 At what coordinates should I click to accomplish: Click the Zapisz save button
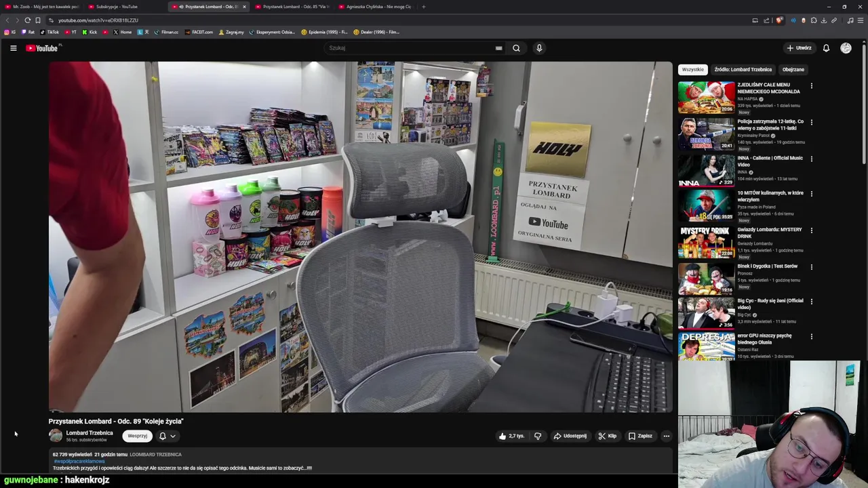tap(640, 436)
